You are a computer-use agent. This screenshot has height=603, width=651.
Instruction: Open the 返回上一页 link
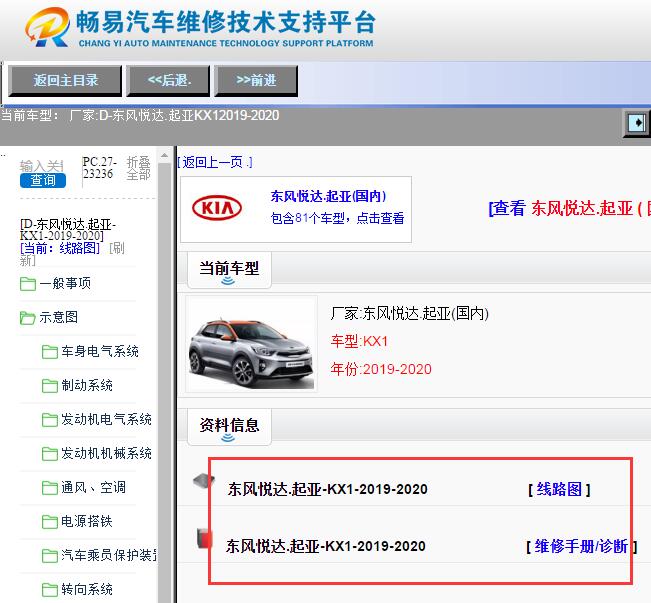[x=215, y=162]
